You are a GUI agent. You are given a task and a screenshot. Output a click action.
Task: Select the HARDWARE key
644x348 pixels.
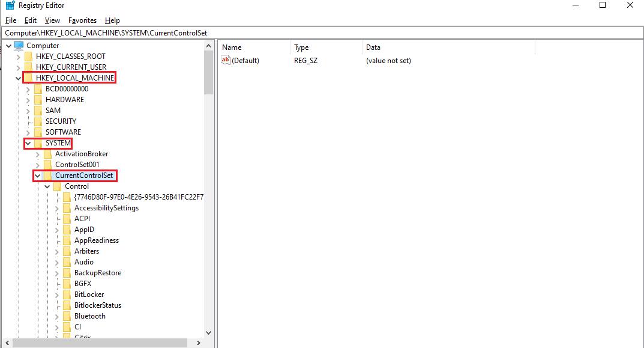click(64, 100)
